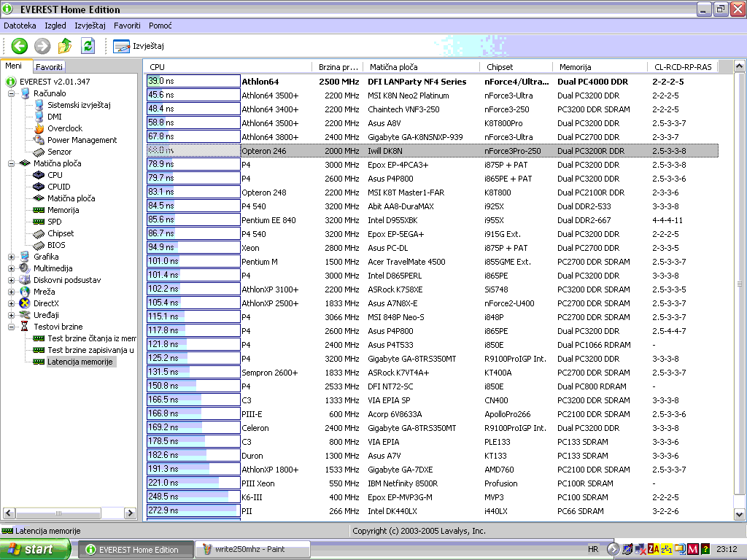Collapse the Računalo tree node
Viewport: 747px width, 560px height.
[x=12, y=93]
